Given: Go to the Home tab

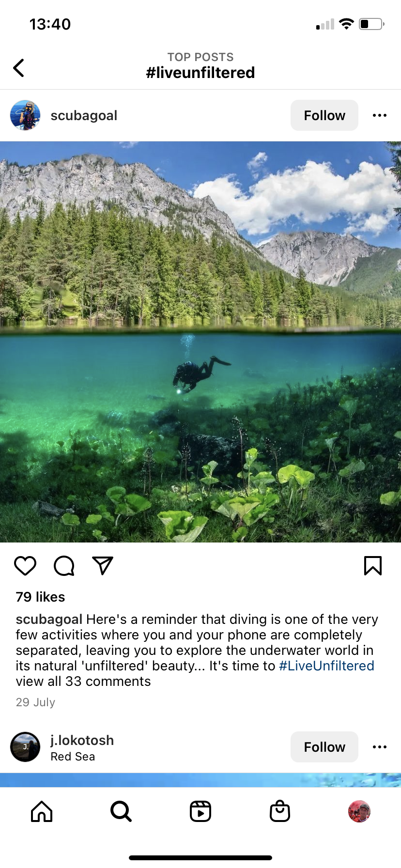Looking at the screenshot, I should (42, 811).
